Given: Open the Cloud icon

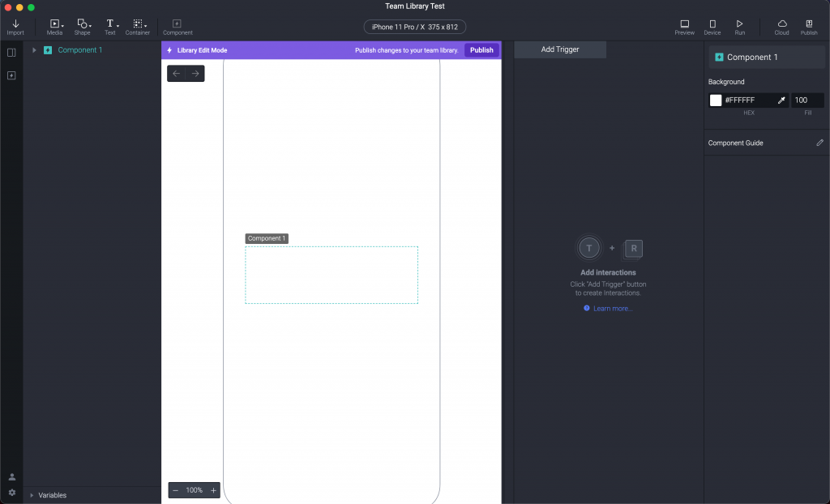Looking at the screenshot, I should 782,27.
